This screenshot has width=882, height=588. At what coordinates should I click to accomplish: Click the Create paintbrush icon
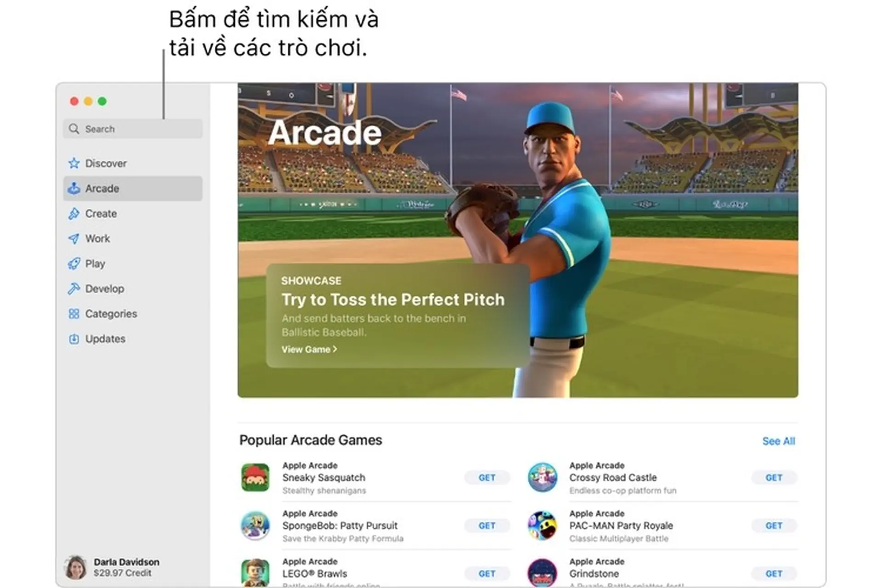coord(73,214)
